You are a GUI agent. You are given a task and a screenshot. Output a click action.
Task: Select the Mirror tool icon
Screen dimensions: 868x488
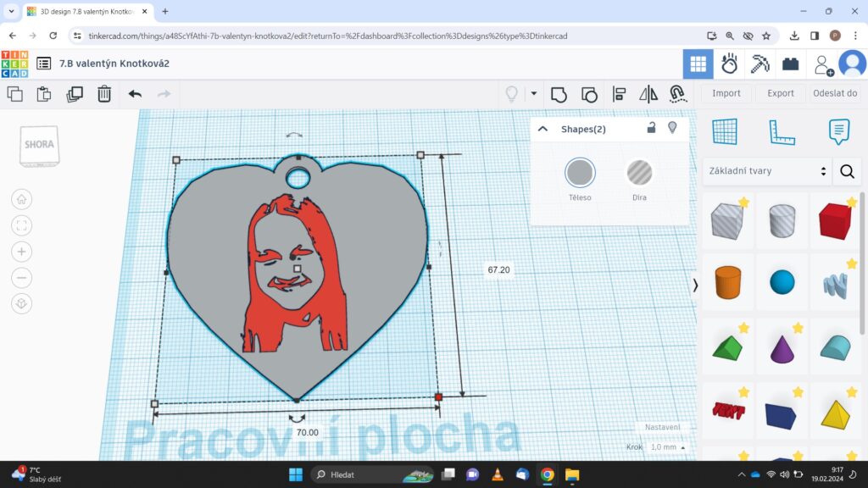click(648, 94)
